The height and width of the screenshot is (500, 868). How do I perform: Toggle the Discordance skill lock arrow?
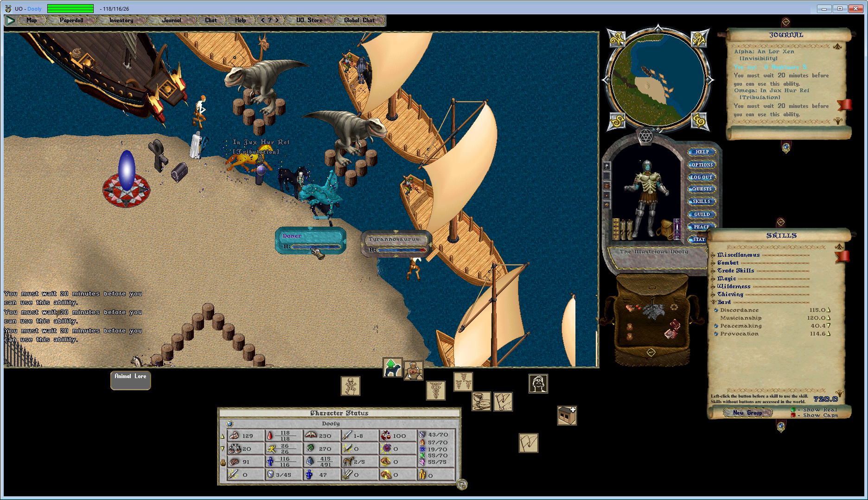point(829,310)
